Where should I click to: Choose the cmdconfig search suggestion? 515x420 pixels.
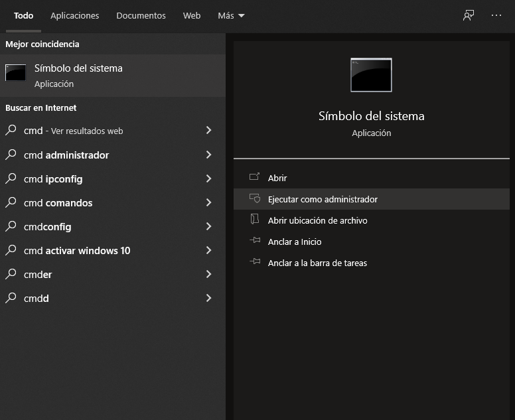(48, 226)
